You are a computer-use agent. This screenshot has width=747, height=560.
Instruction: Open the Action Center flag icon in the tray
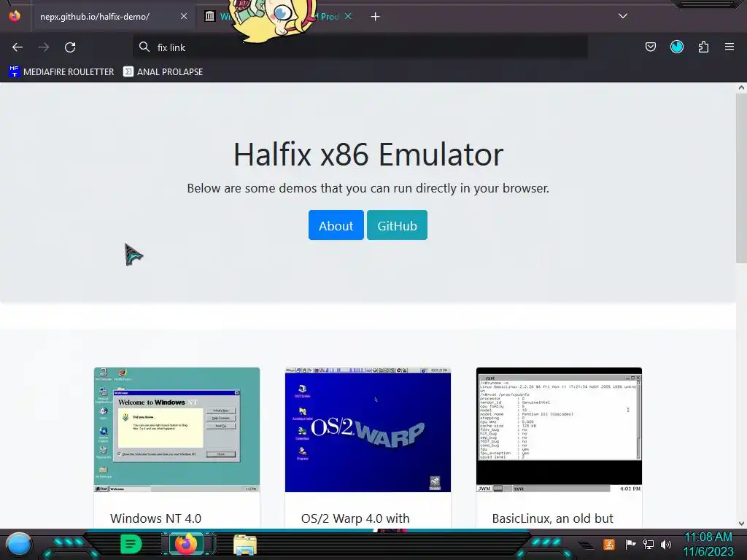pyautogui.click(x=630, y=544)
